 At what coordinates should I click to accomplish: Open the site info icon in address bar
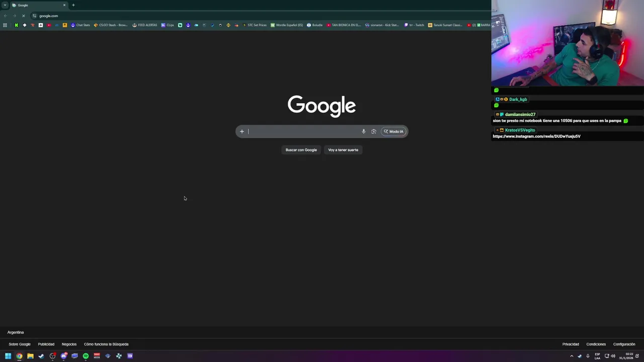point(34,16)
